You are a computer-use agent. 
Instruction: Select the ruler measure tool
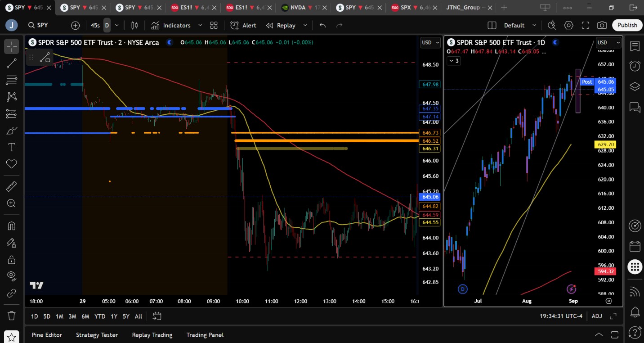[12, 186]
